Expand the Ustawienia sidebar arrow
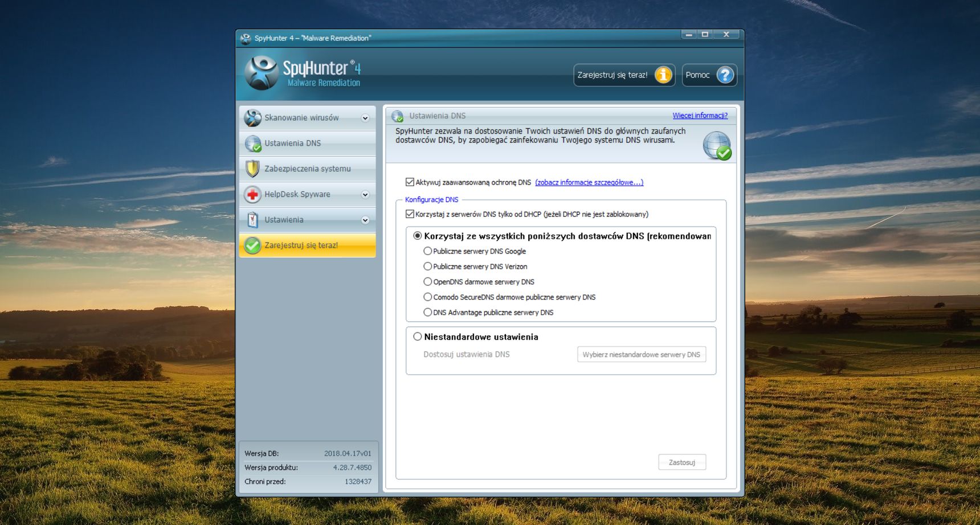The height and width of the screenshot is (525, 980). 365,220
